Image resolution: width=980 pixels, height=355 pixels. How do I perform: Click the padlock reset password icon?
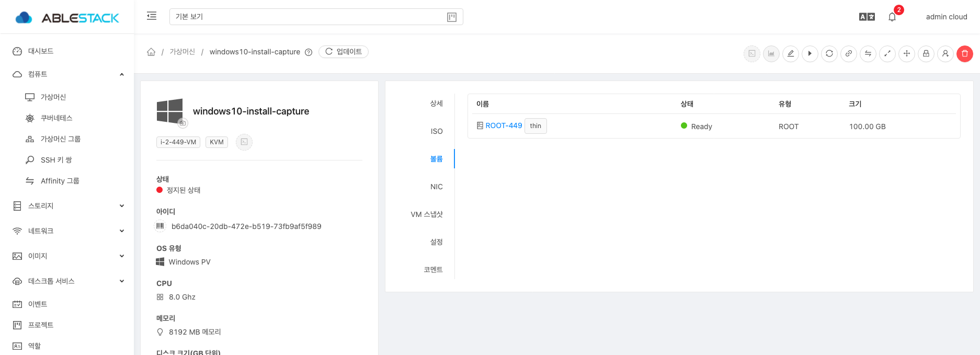coord(926,53)
